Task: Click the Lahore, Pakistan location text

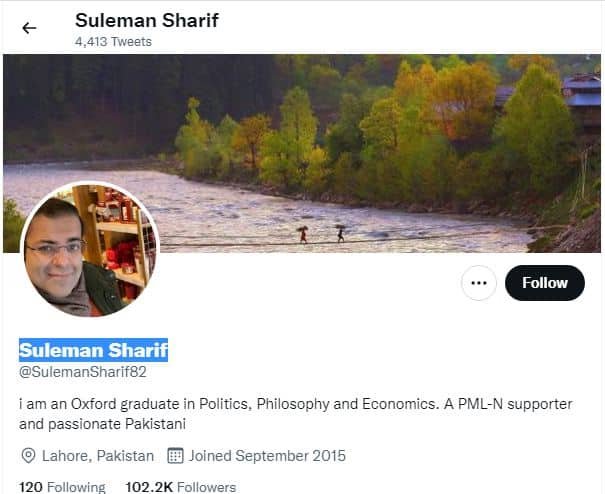Action: 98,456
